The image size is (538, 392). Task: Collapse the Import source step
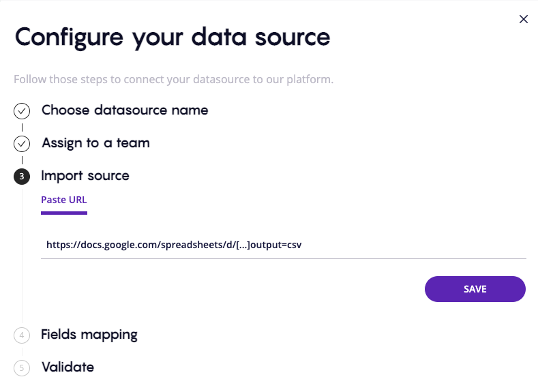85,176
